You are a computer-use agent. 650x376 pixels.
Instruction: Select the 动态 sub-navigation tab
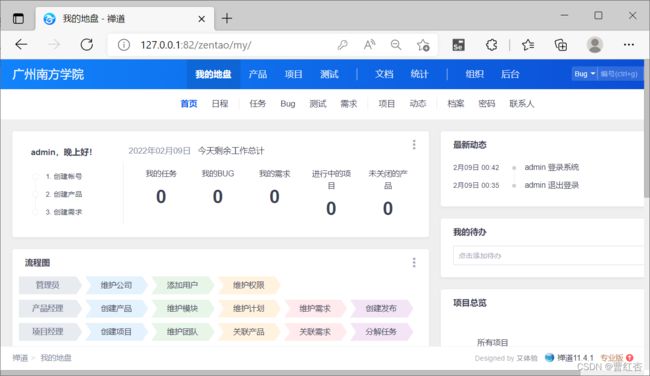(x=418, y=104)
